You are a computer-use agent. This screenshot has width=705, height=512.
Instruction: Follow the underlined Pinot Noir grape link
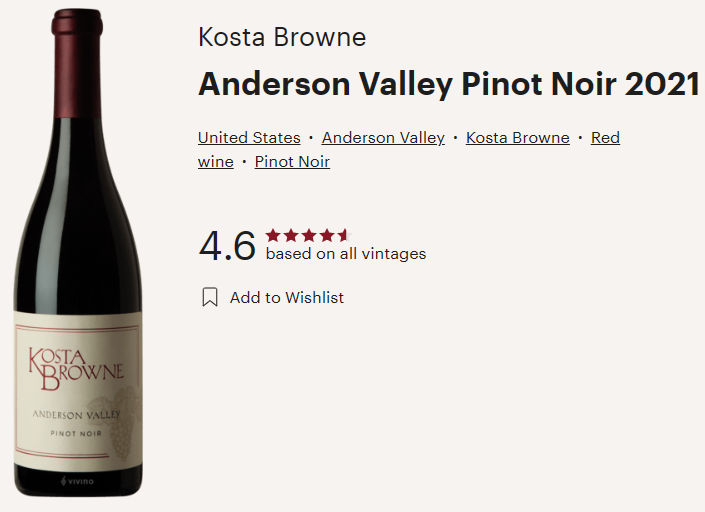pyautogui.click(x=292, y=162)
